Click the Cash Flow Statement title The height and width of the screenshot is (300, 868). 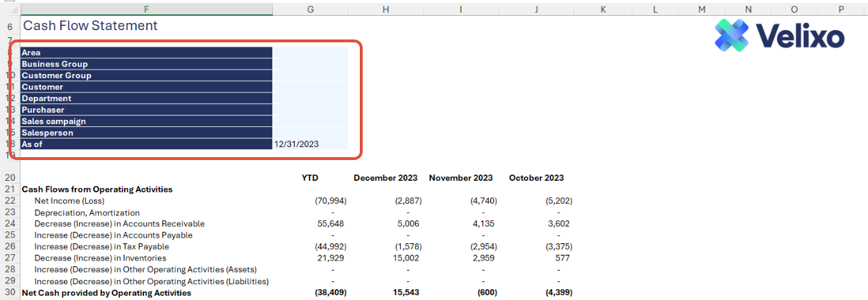coord(90,25)
